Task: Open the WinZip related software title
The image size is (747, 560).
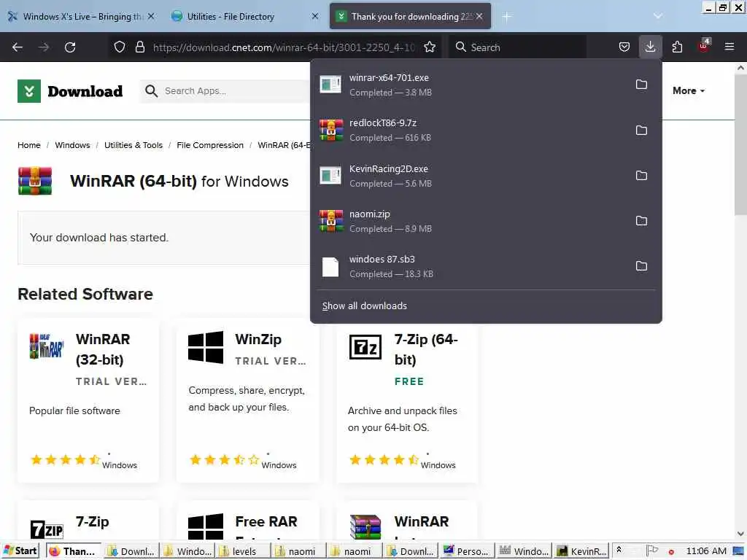Action: [x=258, y=339]
